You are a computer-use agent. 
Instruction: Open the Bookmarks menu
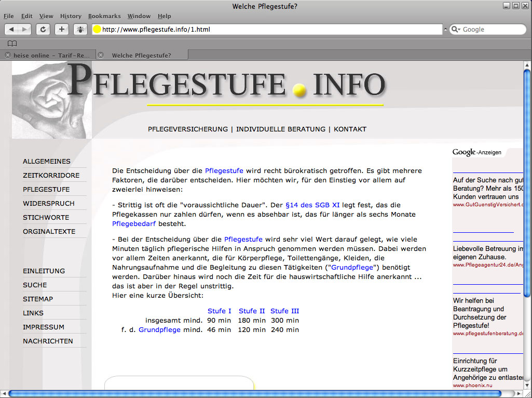click(104, 16)
